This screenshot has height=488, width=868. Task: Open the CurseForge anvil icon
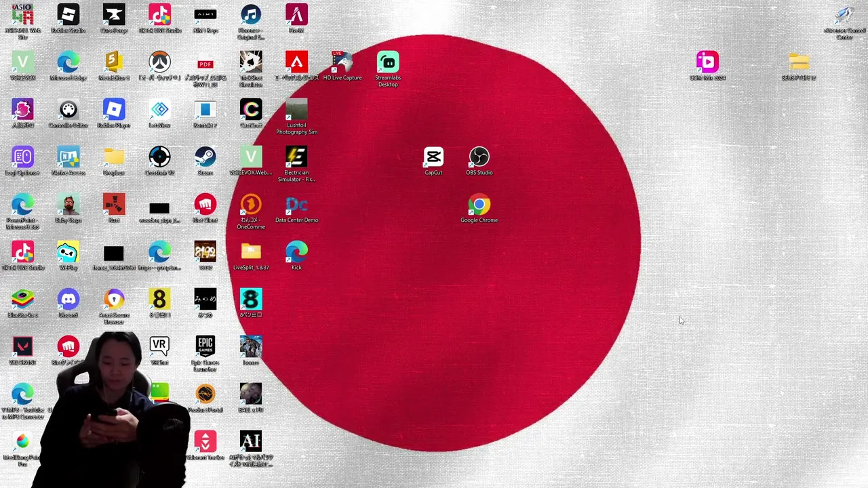114,15
